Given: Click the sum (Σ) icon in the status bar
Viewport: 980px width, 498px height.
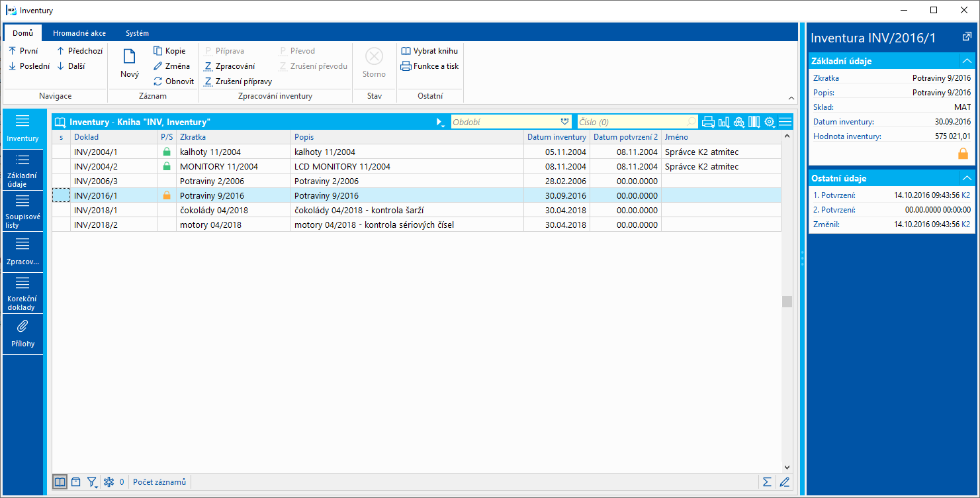Looking at the screenshot, I should point(767,482).
